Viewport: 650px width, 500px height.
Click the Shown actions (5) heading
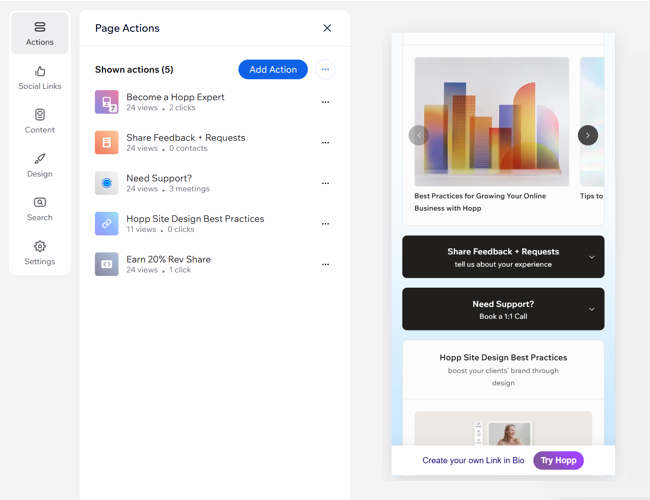[134, 69]
